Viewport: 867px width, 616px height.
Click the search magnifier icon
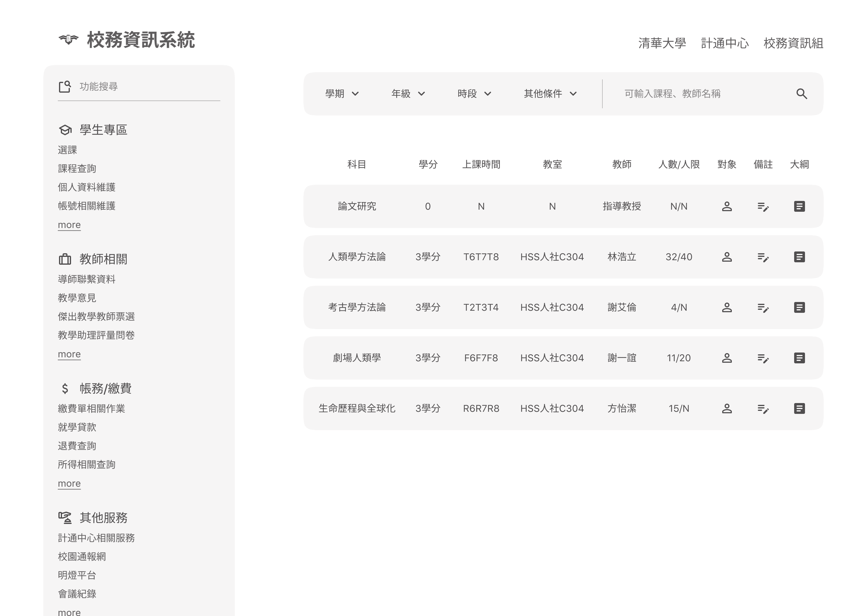801,94
